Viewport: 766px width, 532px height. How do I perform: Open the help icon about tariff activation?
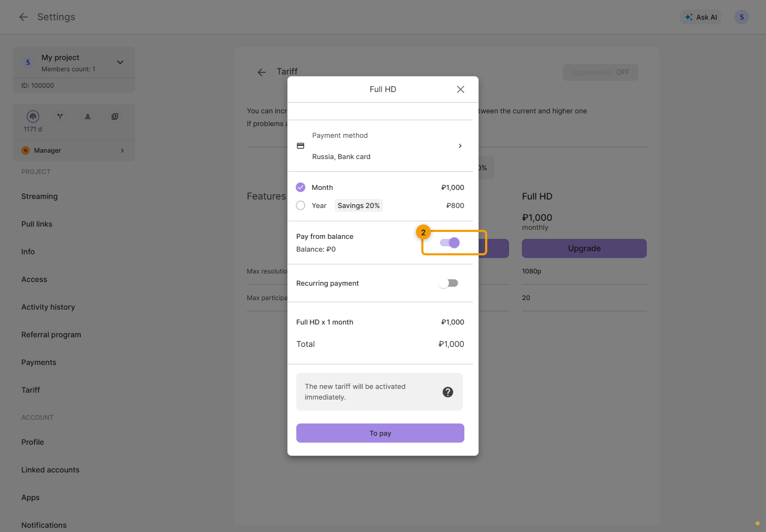(x=448, y=392)
